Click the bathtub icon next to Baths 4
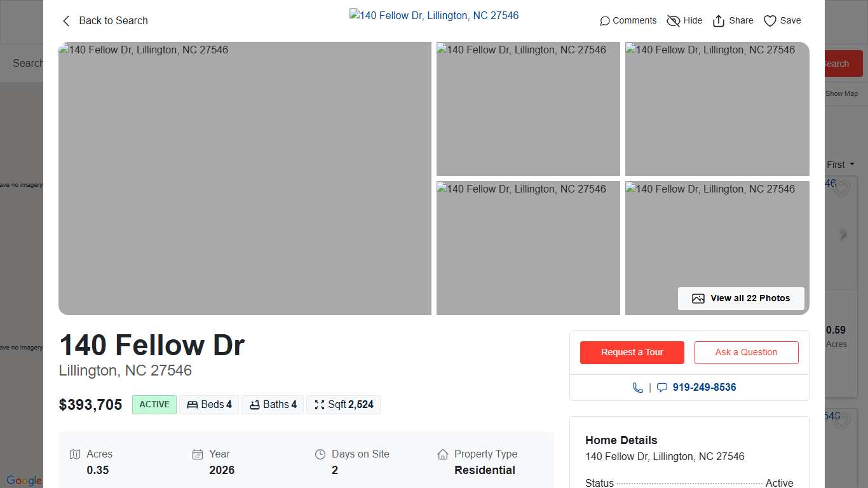This screenshot has height=488, width=868. click(x=257, y=404)
